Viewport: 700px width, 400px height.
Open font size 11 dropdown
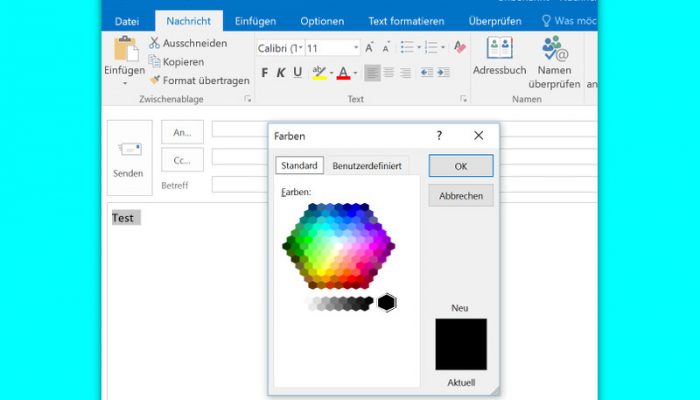(x=356, y=48)
